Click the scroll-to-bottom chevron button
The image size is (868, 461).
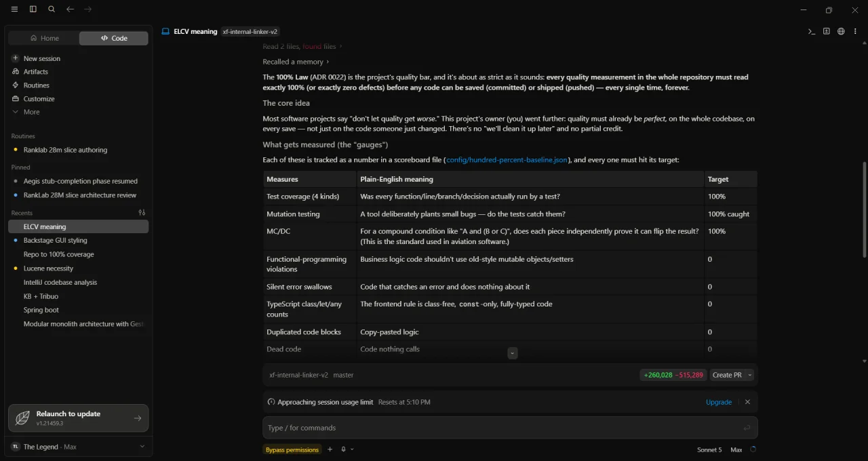513,353
